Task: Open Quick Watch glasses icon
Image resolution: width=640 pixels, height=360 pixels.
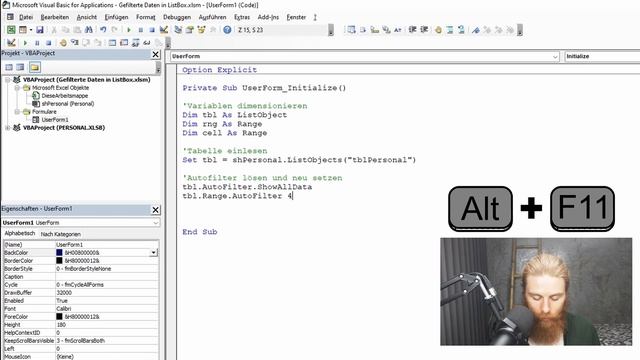Action: tap(147, 43)
